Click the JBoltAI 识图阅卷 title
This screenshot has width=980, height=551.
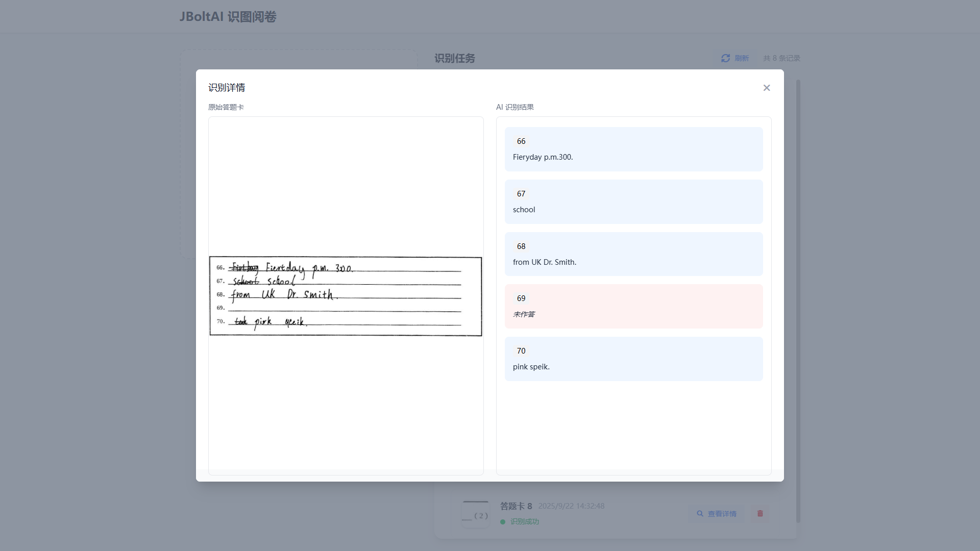click(228, 17)
